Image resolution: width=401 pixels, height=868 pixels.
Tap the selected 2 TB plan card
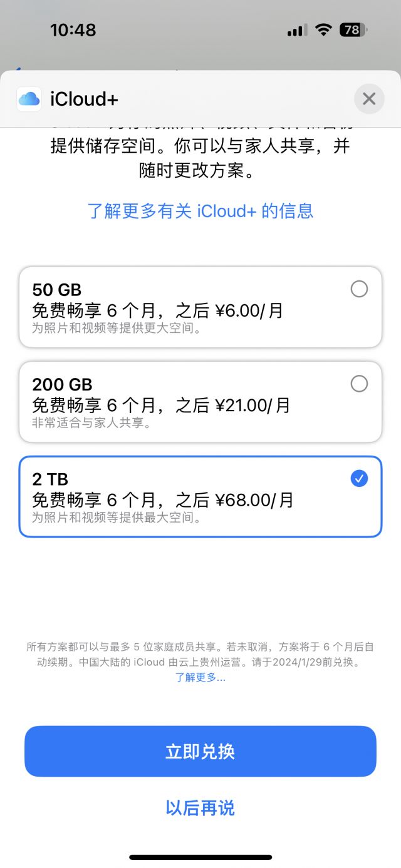200,497
